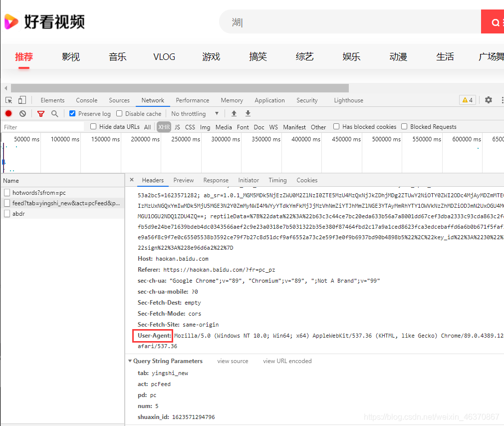Screen dimensions: 504x426
Task: Select the inspect element icon
Action: [8, 100]
